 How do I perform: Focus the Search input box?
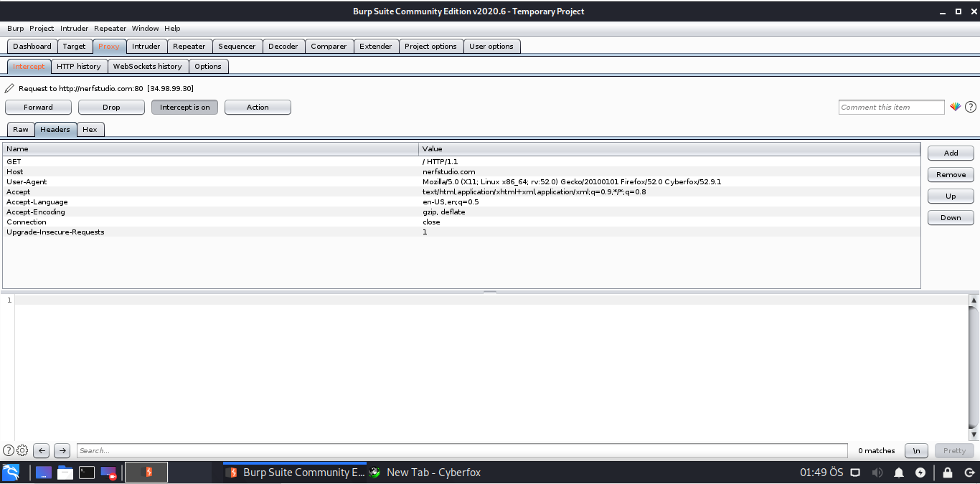[x=462, y=450]
